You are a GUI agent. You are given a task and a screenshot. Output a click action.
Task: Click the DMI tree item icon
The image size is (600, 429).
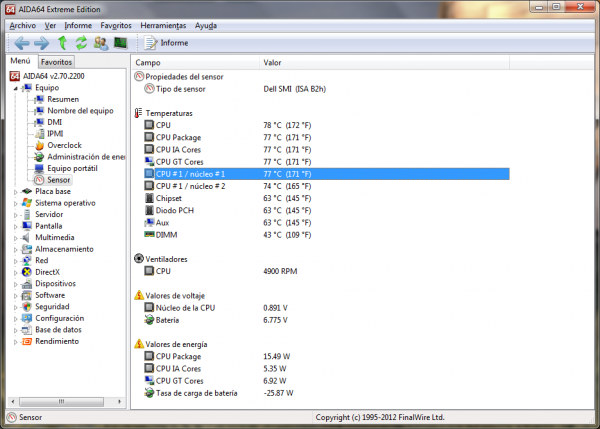tap(39, 122)
